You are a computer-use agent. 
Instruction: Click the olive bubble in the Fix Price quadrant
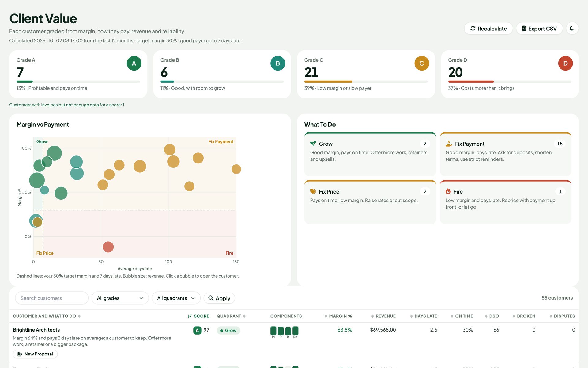tap(37, 222)
